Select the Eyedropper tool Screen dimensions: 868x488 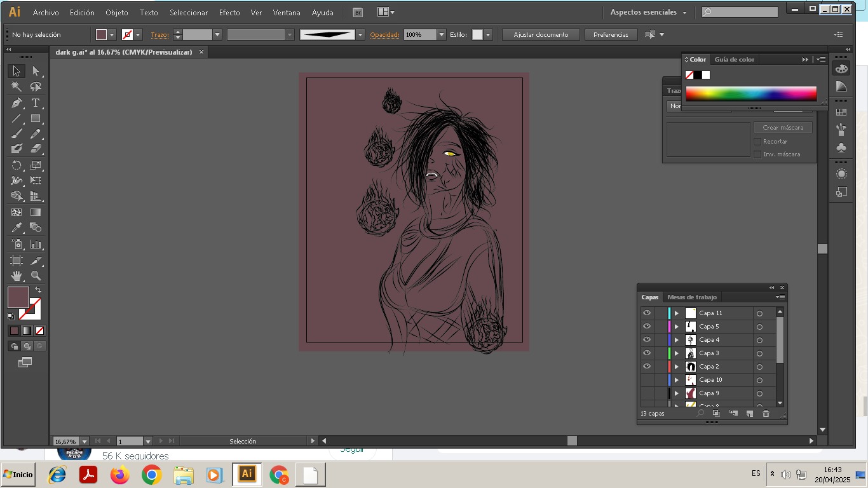coord(17,227)
